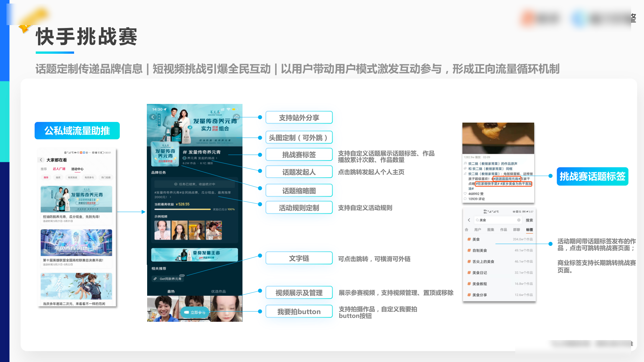Switch to 图集 tab in search results
The width and height of the screenshot is (644, 362).
point(491,230)
